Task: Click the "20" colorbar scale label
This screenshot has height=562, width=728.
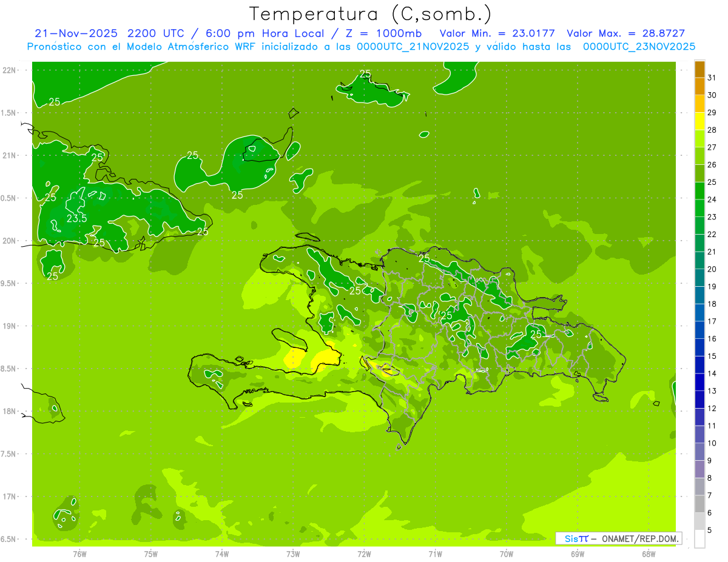Action: click(x=712, y=269)
